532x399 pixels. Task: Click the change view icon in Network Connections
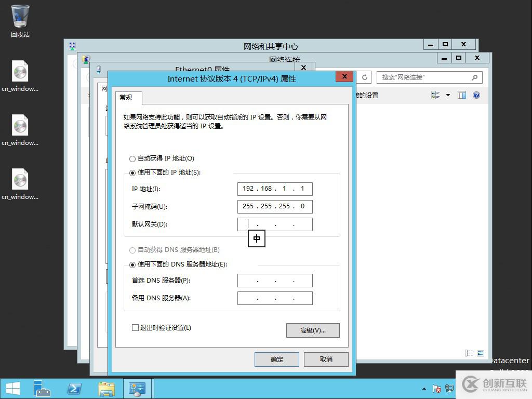(435, 96)
